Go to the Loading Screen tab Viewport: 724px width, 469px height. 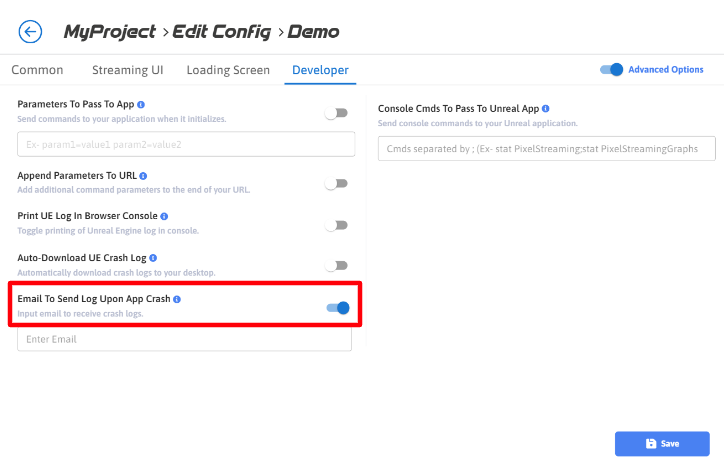click(228, 70)
